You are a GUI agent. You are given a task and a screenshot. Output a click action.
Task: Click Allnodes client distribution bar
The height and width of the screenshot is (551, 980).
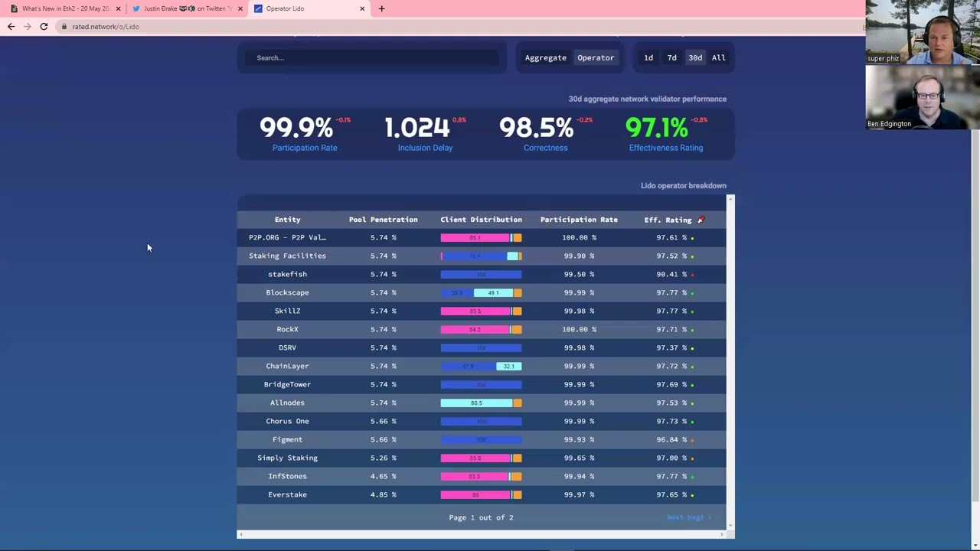click(481, 403)
